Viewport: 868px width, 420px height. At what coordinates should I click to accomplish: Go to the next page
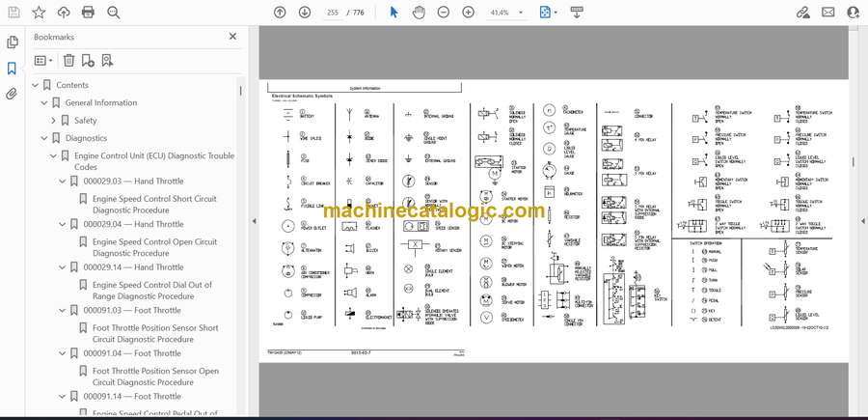305,13
